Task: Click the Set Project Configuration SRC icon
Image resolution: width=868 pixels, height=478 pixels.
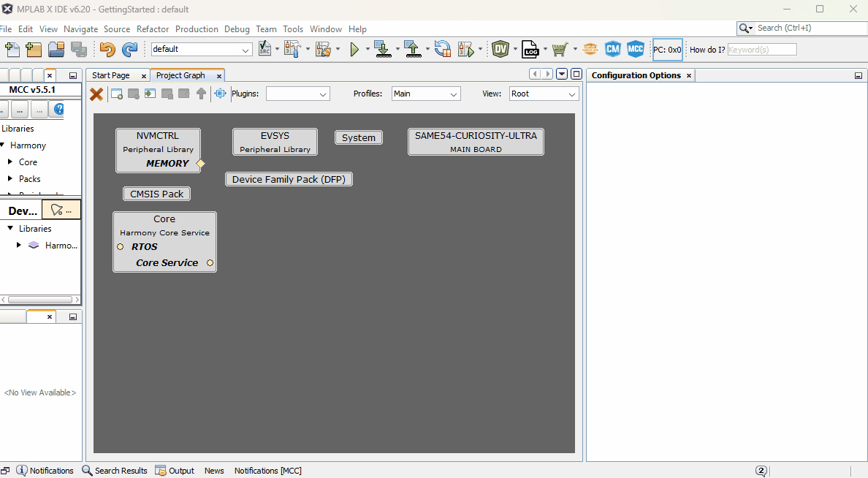Action: click(265, 49)
